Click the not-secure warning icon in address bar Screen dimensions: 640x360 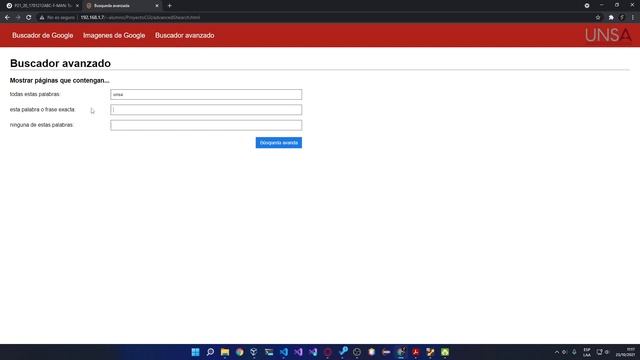click(x=42, y=18)
